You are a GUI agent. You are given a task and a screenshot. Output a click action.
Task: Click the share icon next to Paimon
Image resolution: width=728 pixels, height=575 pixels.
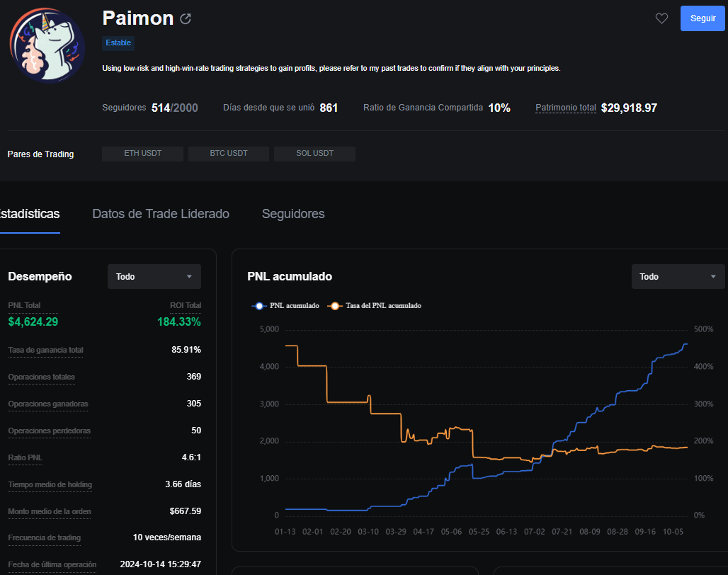[x=186, y=18]
